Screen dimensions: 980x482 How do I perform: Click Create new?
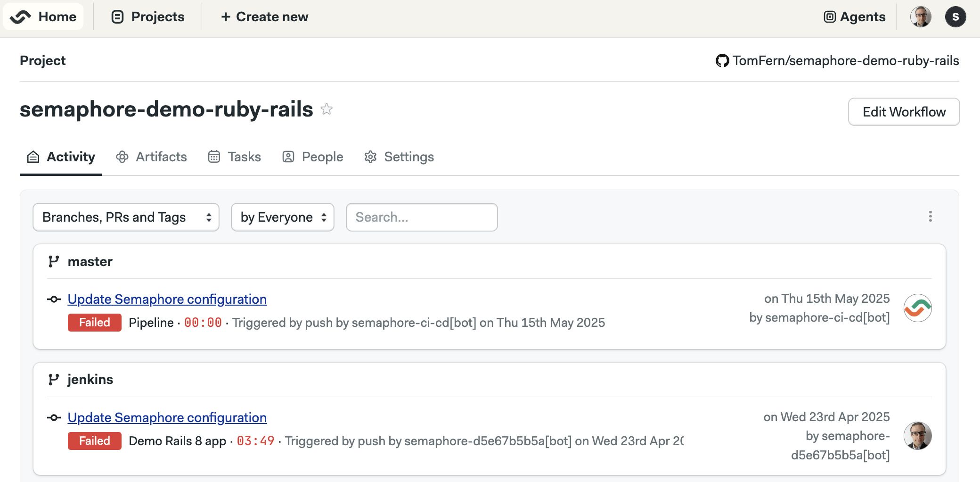click(264, 17)
